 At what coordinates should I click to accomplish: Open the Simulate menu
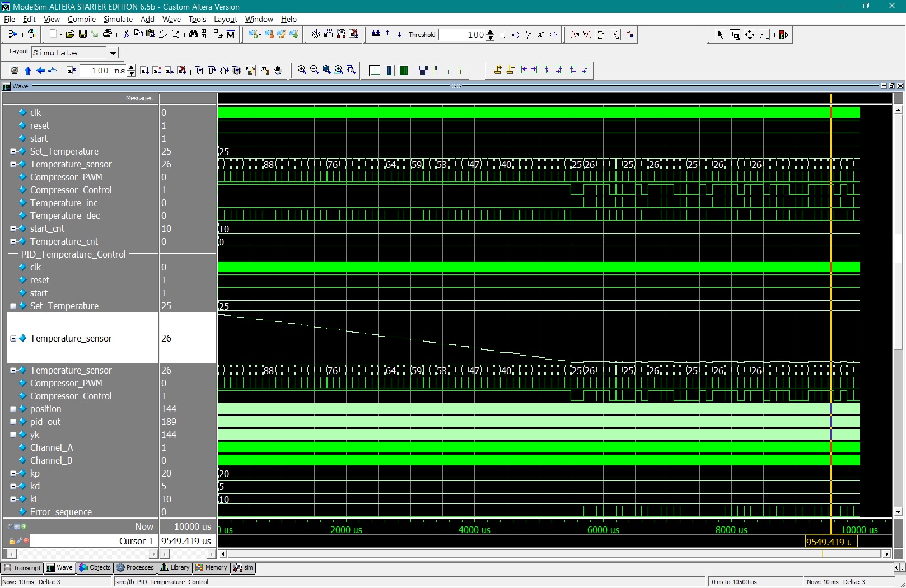[118, 19]
